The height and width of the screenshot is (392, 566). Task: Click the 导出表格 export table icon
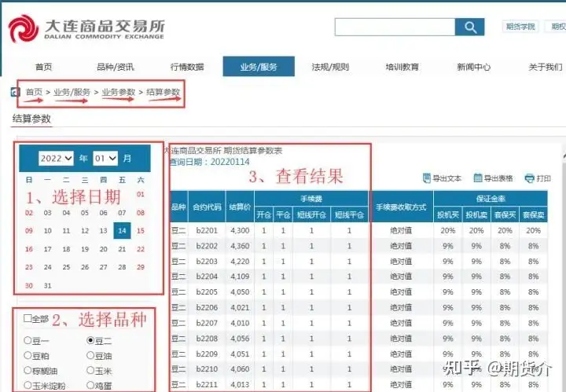pos(478,178)
